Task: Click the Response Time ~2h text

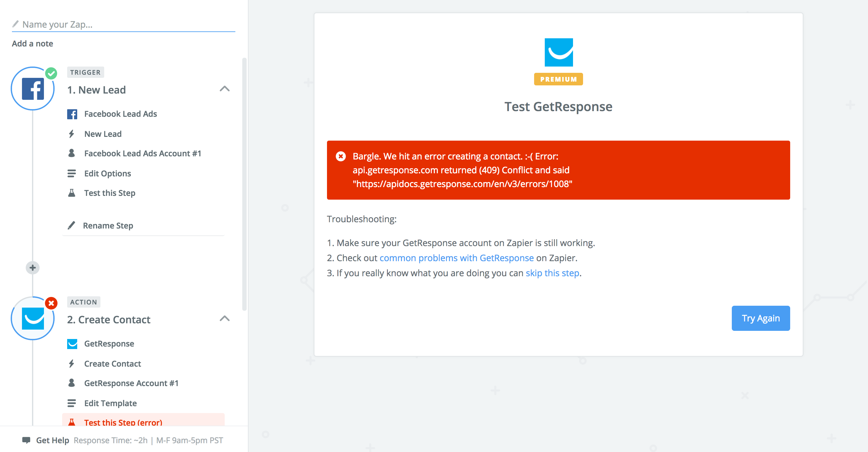Action: (110, 440)
